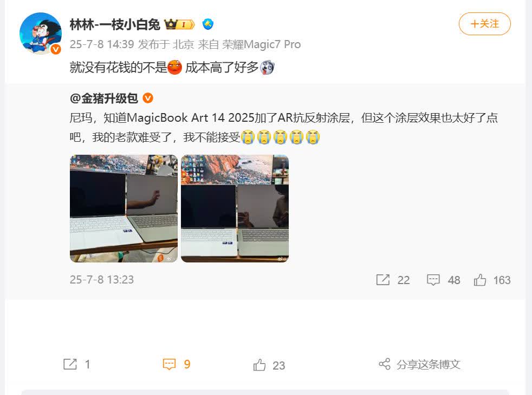Click the 25-7-8 14:39 post timestamp
The image size is (532, 395).
tap(102, 44)
